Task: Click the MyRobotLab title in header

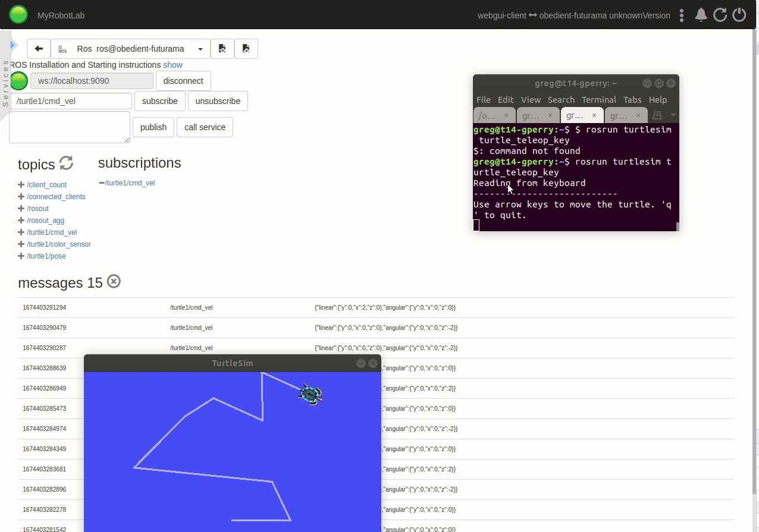Action: [60, 15]
